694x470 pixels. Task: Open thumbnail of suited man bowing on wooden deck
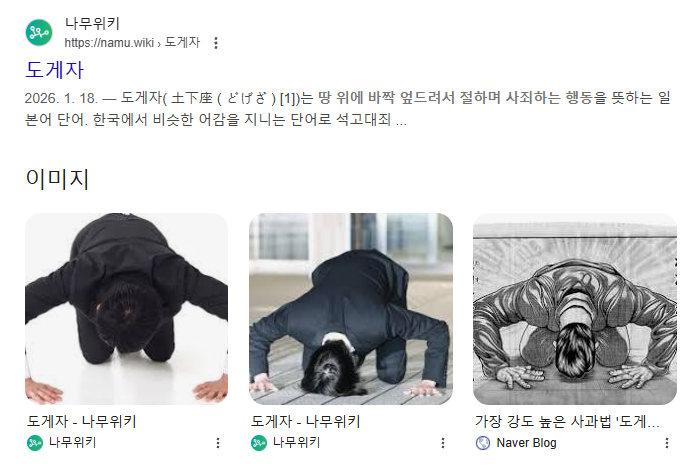tap(351, 308)
